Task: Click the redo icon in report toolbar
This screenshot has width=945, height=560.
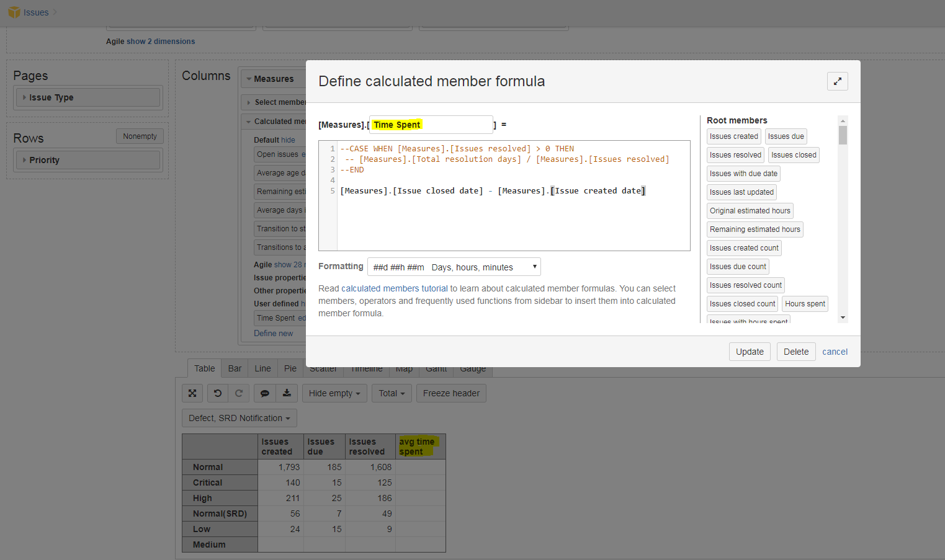Action: pos(239,393)
